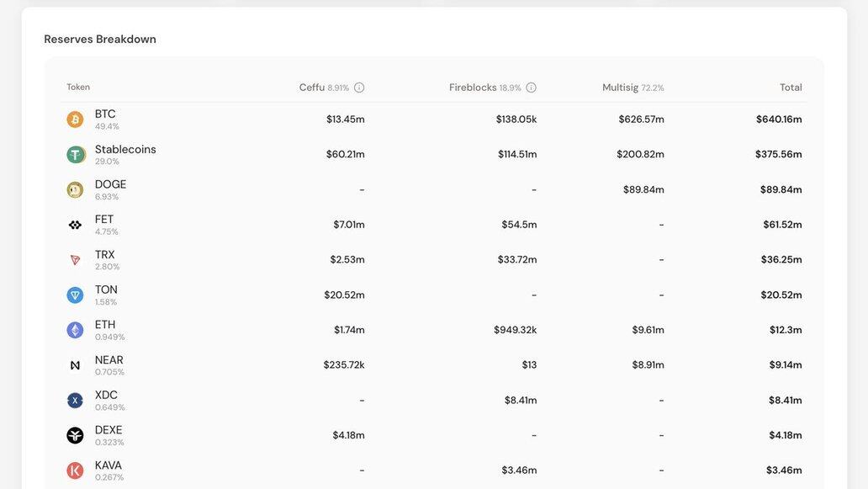Click ETH total value $12.3m
This screenshot has width=868, height=489.
click(786, 330)
